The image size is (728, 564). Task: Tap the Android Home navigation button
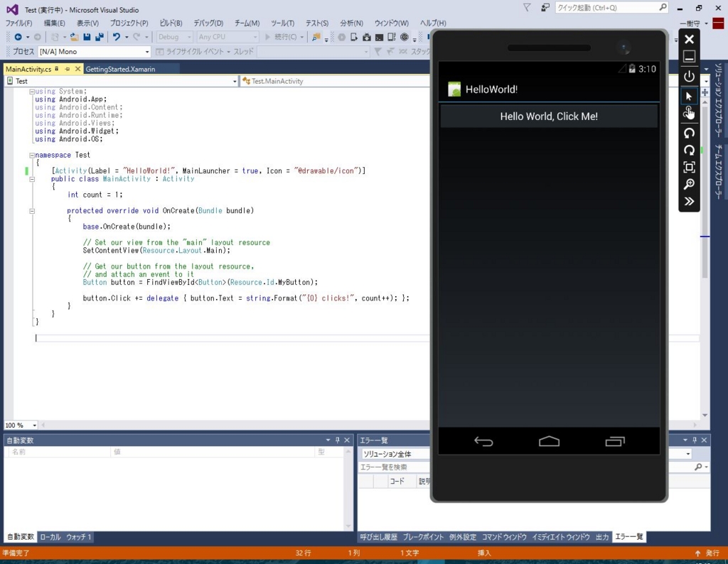coord(549,441)
